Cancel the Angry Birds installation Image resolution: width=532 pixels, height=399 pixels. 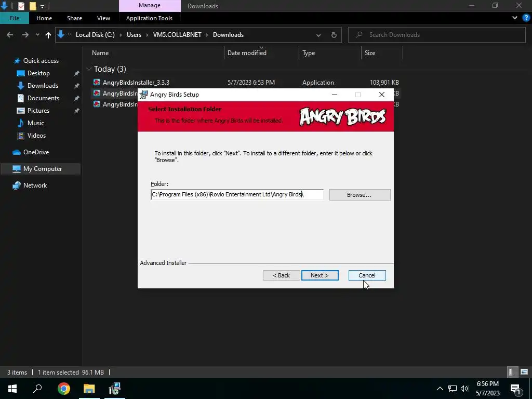pyautogui.click(x=367, y=275)
